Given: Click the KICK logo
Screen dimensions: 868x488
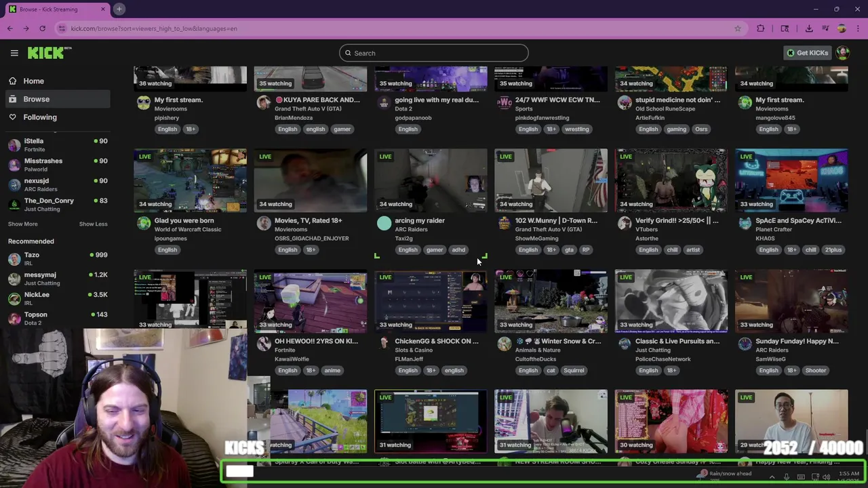Looking at the screenshot, I should (49, 53).
